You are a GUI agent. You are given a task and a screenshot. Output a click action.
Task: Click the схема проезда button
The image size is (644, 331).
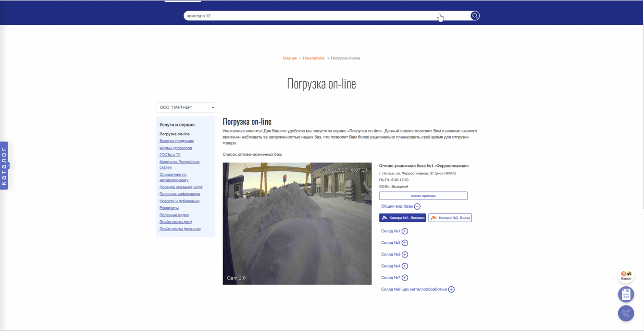pyautogui.click(x=423, y=196)
